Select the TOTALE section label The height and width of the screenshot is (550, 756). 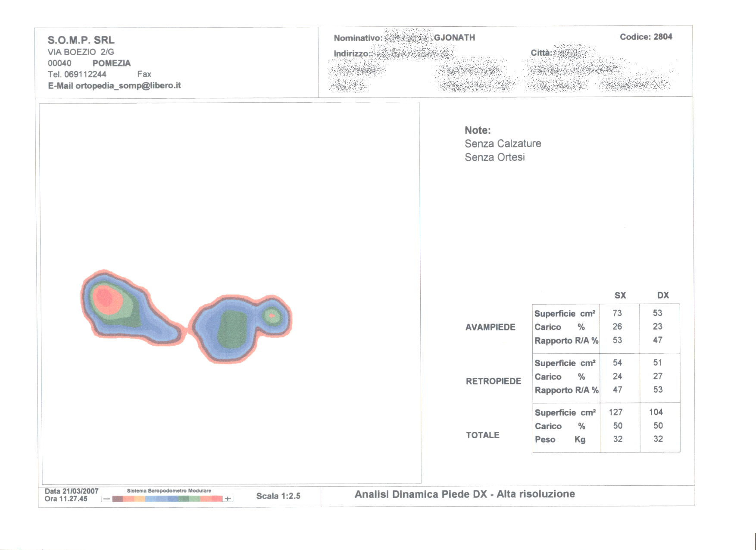click(482, 435)
